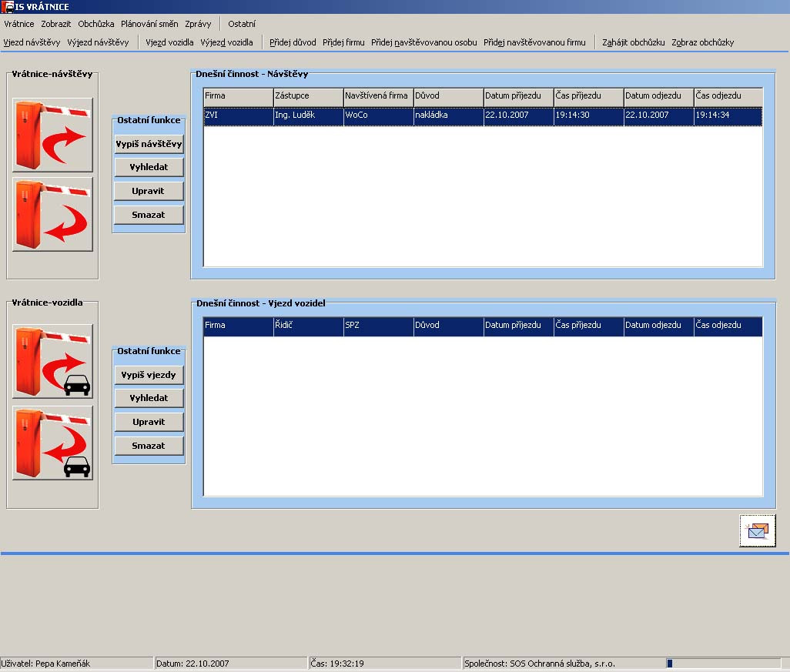Open the Zobrazit menu
The height and width of the screenshot is (672, 790).
pos(56,24)
